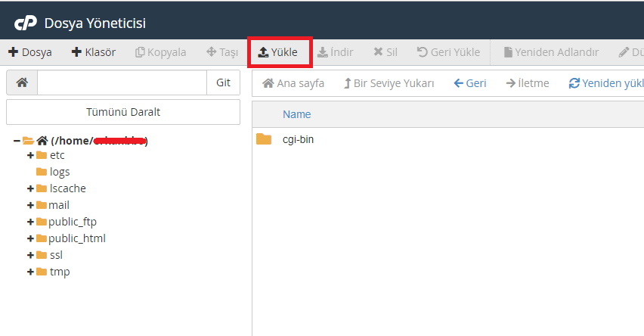
Task: Select the cgi-bin folder in file list
Action: (296, 139)
